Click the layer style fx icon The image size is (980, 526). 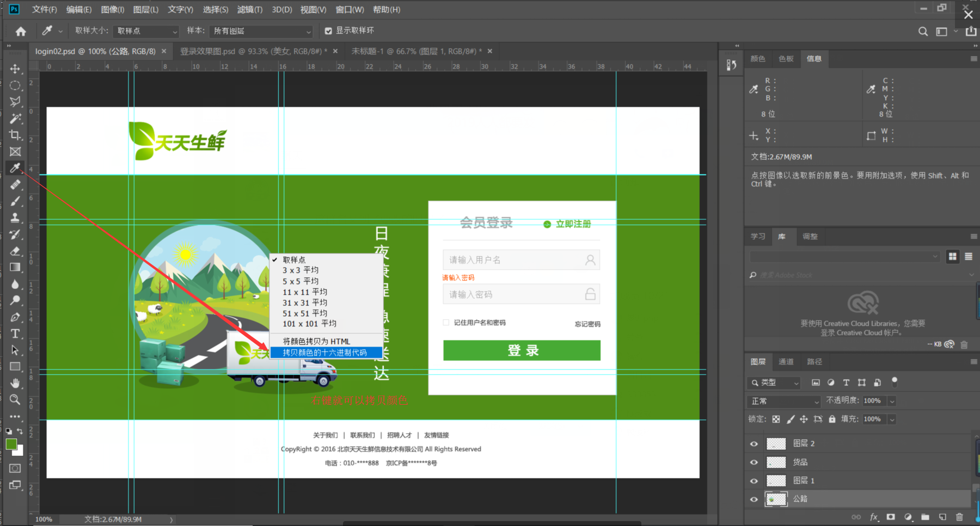tap(874, 517)
